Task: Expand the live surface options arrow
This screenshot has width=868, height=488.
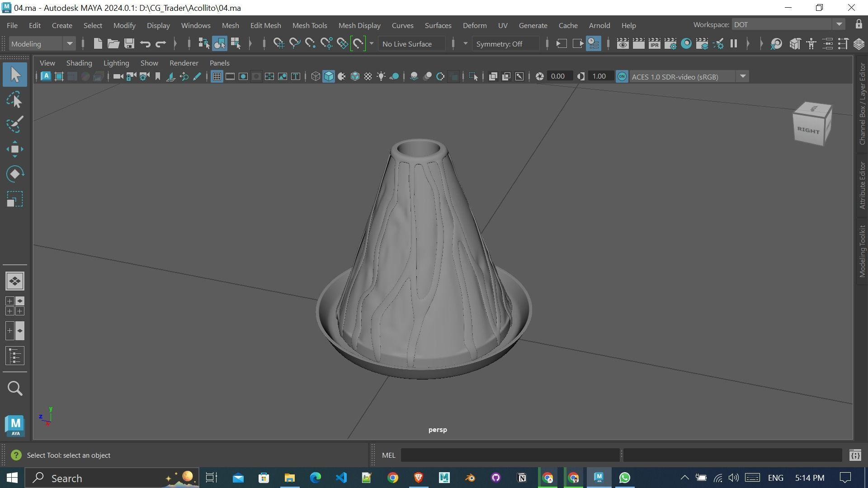Action: (x=372, y=44)
